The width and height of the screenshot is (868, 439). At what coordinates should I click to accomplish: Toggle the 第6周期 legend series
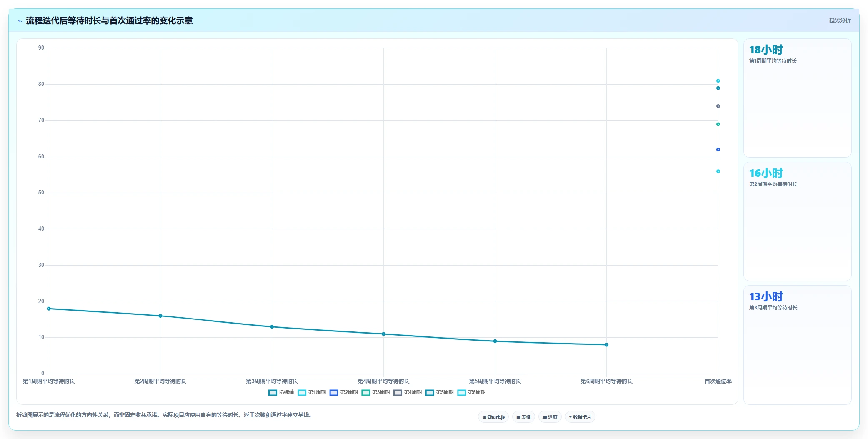tap(471, 392)
